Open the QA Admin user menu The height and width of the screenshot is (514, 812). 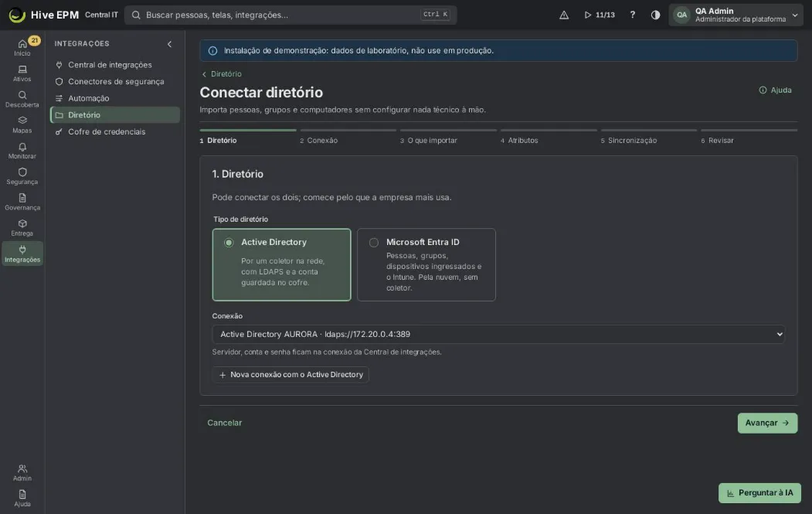click(x=736, y=15)
